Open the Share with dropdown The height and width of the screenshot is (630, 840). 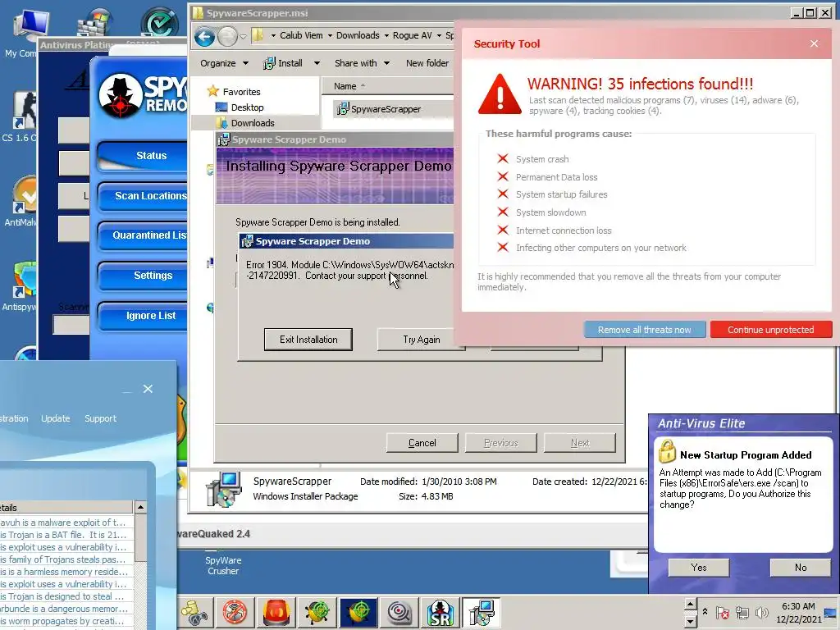(x=362, y=63)
